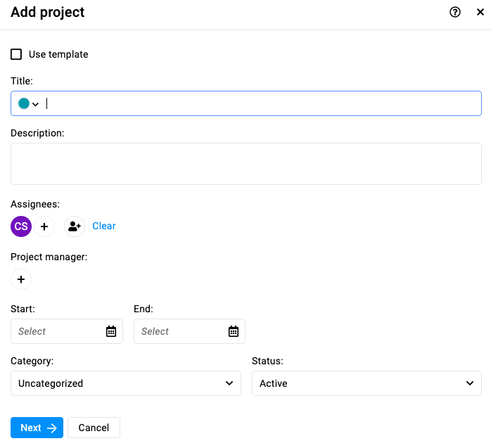Screen dimensions: 491x448
Task: Click the add user person-plus icon
Action: (75, 226)
